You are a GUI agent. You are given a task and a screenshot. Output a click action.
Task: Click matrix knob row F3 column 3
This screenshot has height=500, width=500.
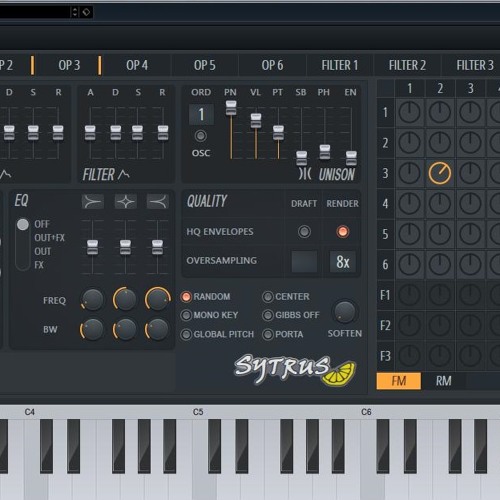[470, 356]
